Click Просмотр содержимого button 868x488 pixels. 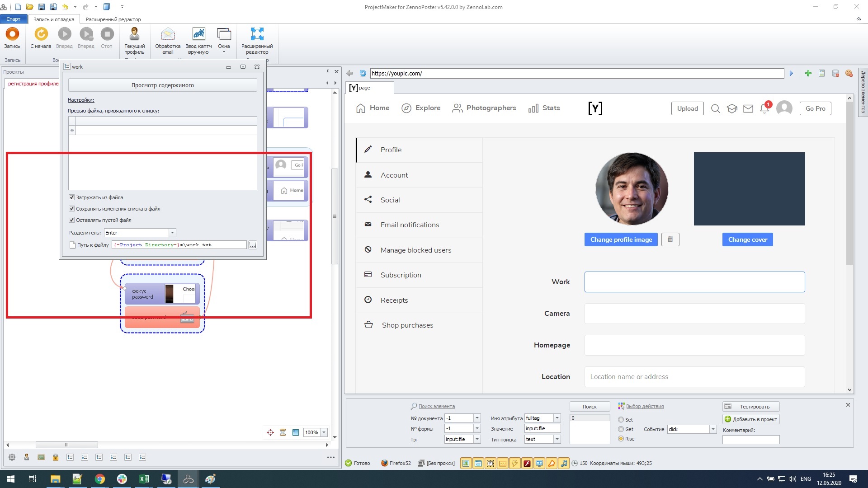[162, 85]
